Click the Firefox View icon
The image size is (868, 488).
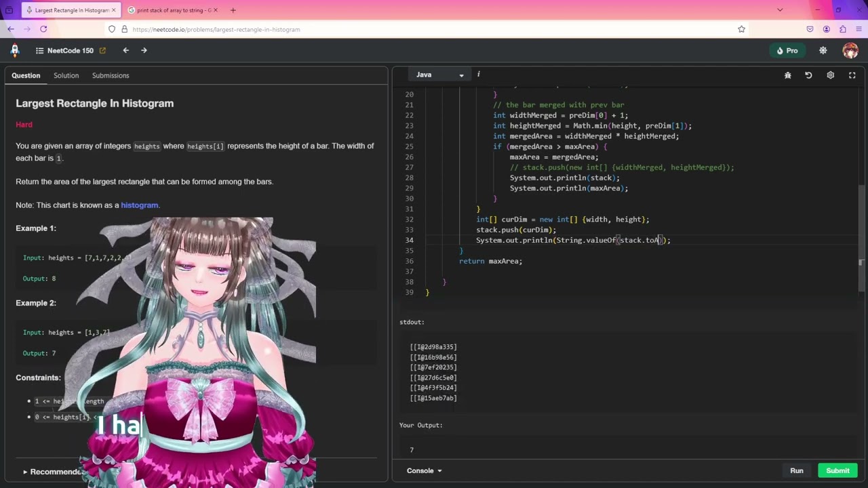click(9, 10)
